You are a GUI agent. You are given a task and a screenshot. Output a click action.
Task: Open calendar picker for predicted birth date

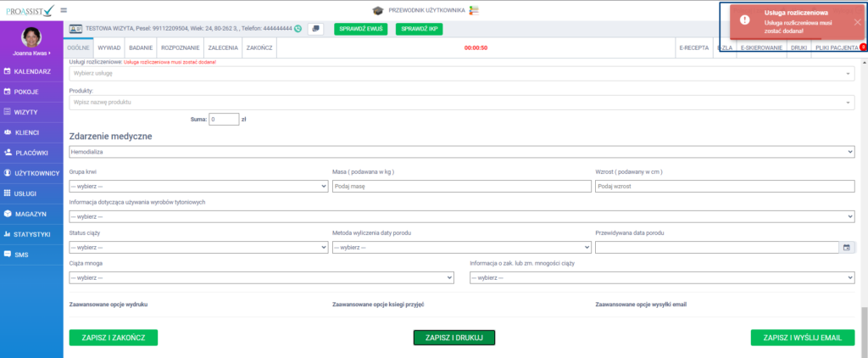point(845,248)
